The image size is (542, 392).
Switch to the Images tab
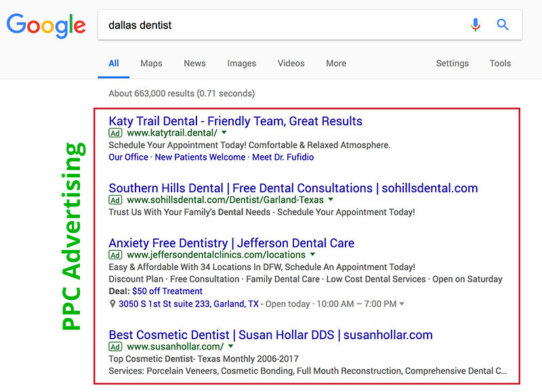242,63
